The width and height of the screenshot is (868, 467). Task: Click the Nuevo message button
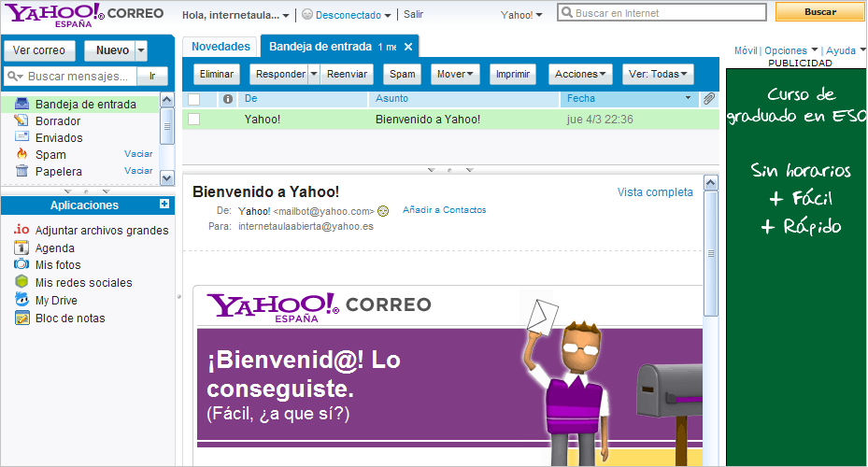110,50
